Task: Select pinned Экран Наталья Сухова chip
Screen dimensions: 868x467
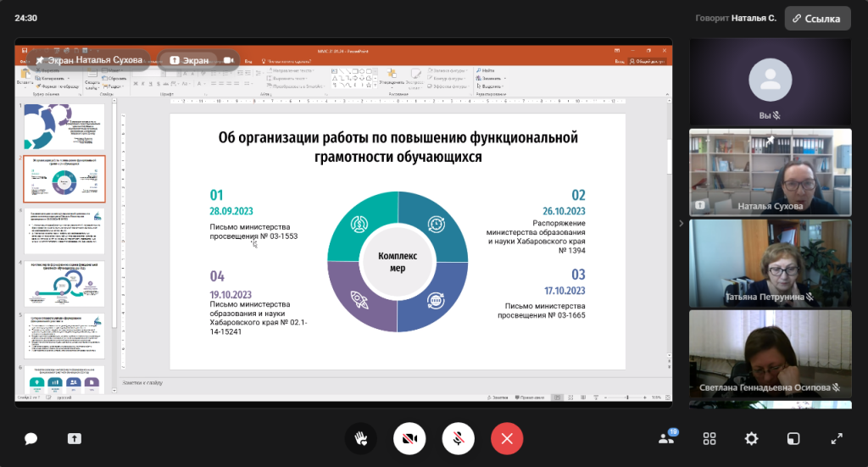Action: pyautogui.click(x=88, y=60)
